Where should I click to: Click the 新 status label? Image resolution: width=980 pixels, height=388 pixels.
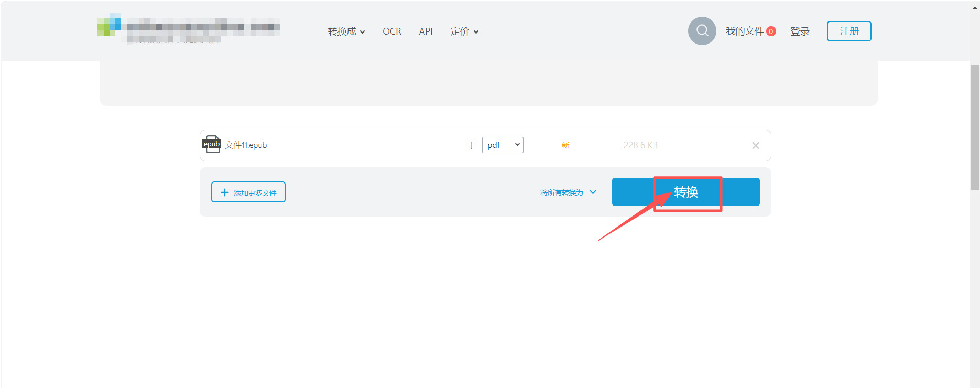[x=565, y=145]
